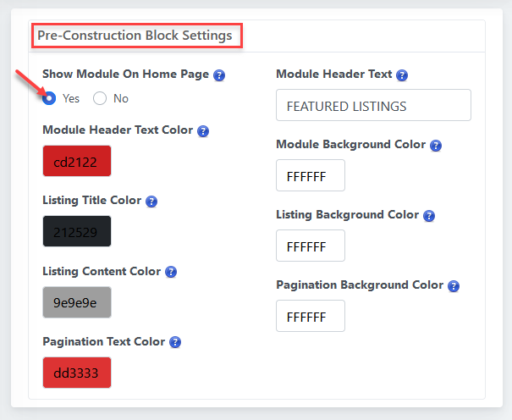
Task: Open the cd2122 header text color swatch
Action: (x=77, y=161)
